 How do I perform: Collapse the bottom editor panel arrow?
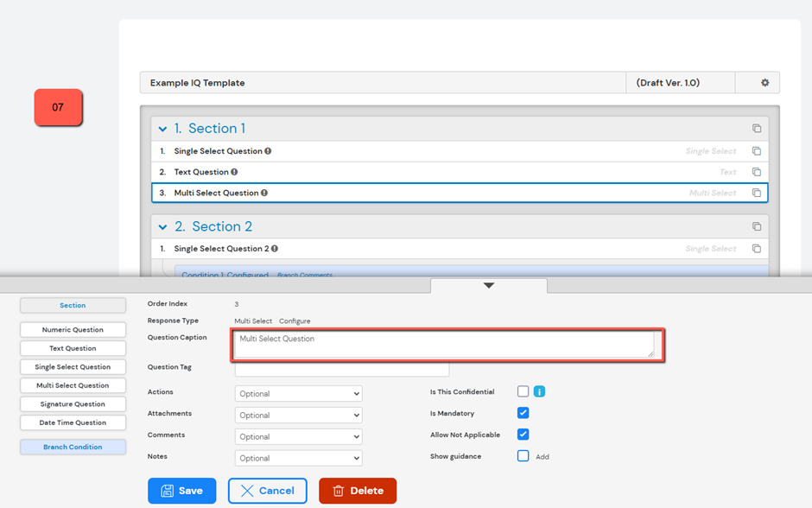[489, 285]
